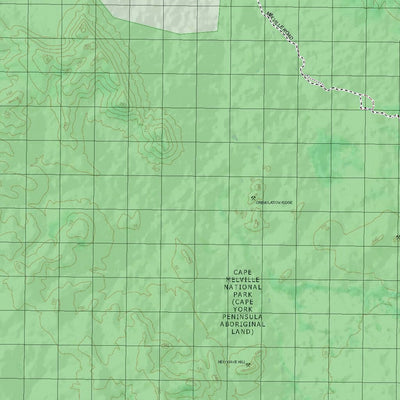The height and width of the screenshot is (400, 400).
Task: Click the Cape Melville National Park label
Action: coord(243,302)
